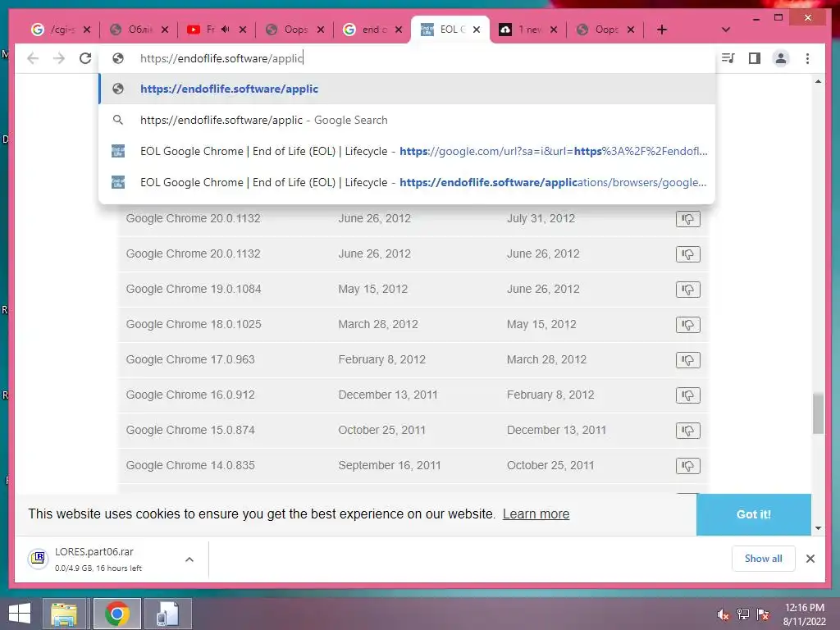Pick the endoflife.software/applications browsers suggestion
Image resolution: width=840 pixels, height=630 pixels.
[x=407, y=182]
